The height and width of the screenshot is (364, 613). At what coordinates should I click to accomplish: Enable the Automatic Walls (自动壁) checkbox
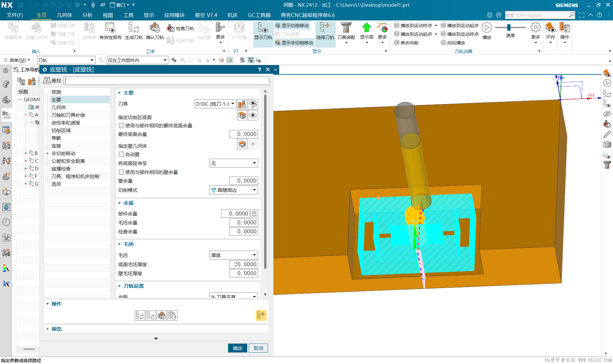121,154
